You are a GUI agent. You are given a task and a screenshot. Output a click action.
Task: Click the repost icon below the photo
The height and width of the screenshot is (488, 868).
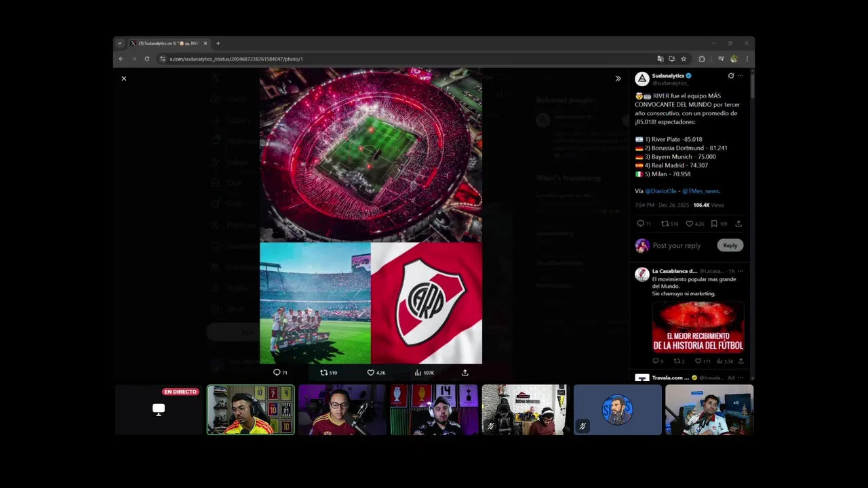click(323, 373)
